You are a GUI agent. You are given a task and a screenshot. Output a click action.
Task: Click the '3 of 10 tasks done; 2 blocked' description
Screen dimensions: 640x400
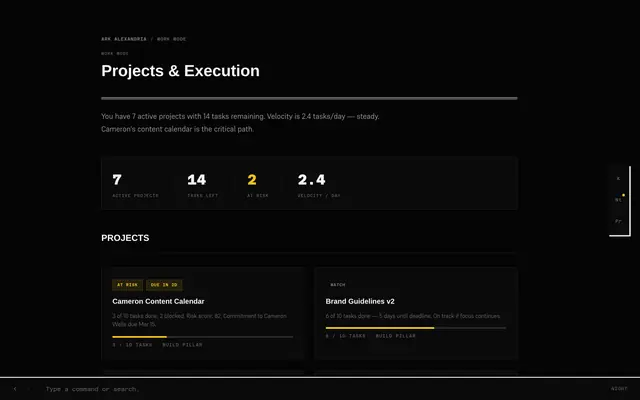coord(200,320)
